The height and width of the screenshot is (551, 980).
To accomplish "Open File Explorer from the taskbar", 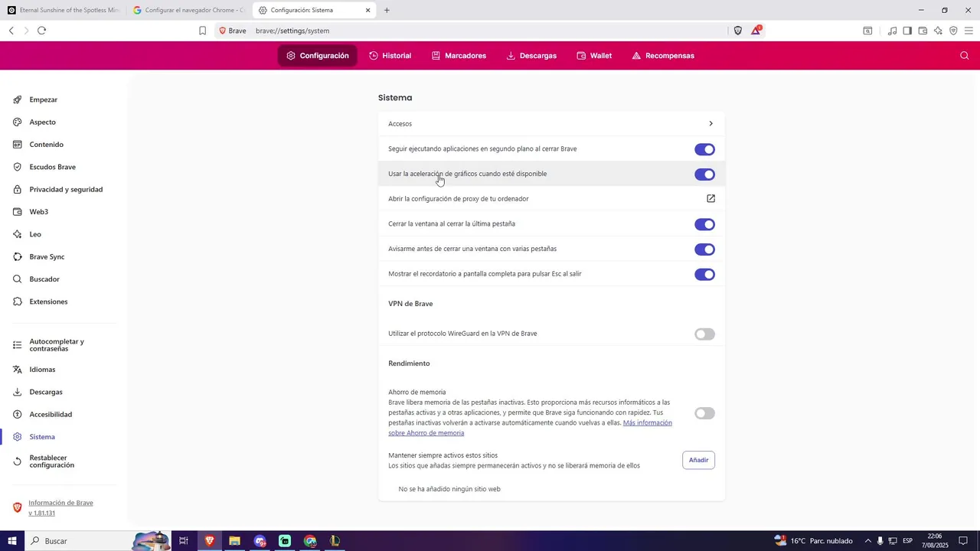I will tap(234, 541).
